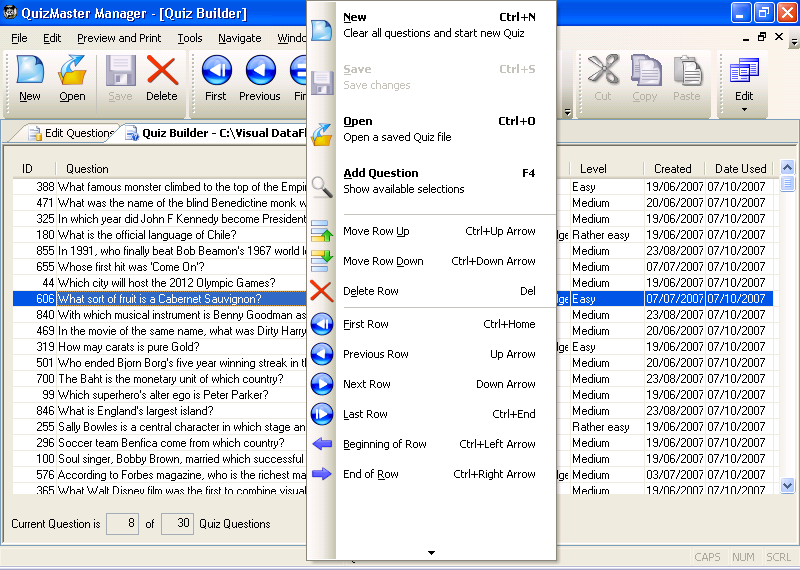The image size is (800, 570).
Task: Click the Save floppy toolbar icon
Action: (120, 70)
